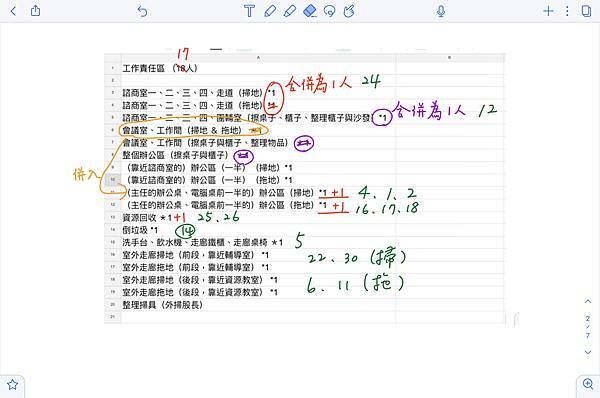Viewport: 600px width, 398px height.
Task: Open the three-dot more options menu
Action: [x=567, y=11]
